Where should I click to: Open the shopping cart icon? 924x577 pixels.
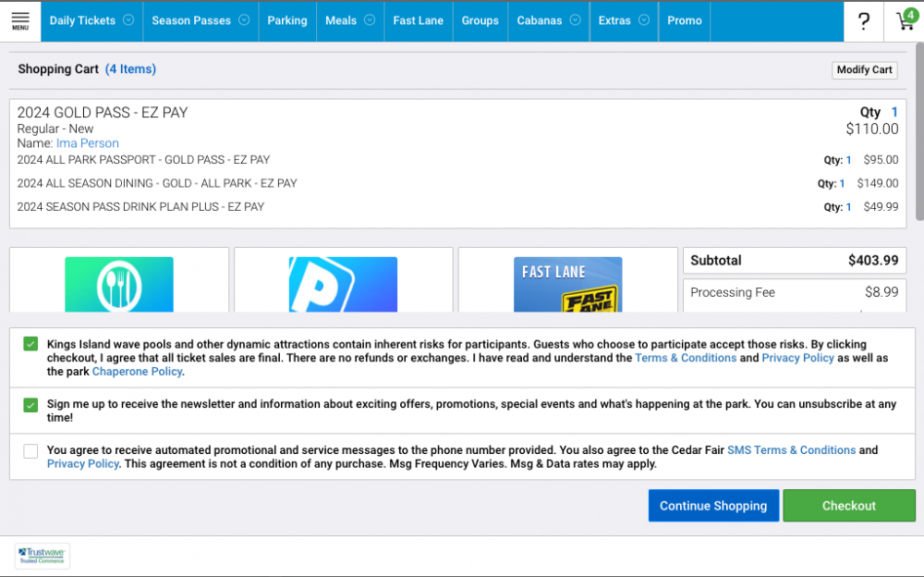[x=905, y=21]
